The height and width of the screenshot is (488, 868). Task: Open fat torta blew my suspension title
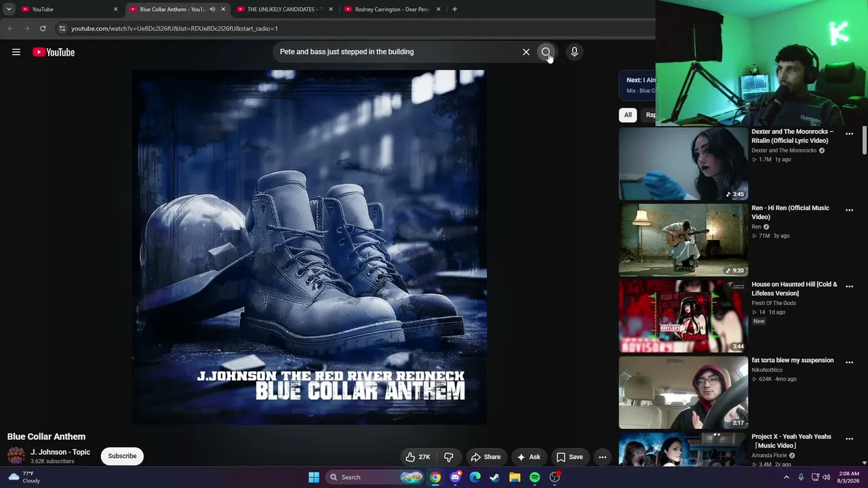[792, 361]
